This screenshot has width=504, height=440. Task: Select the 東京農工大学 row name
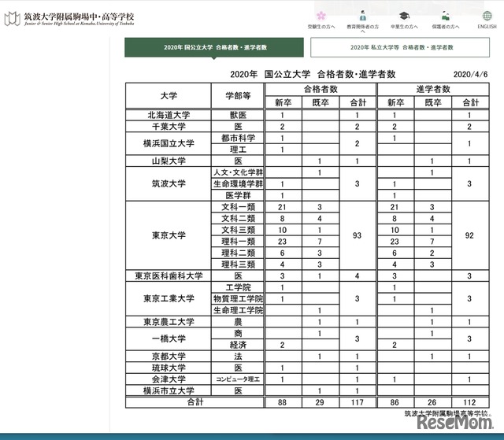[x=169, y=322]
